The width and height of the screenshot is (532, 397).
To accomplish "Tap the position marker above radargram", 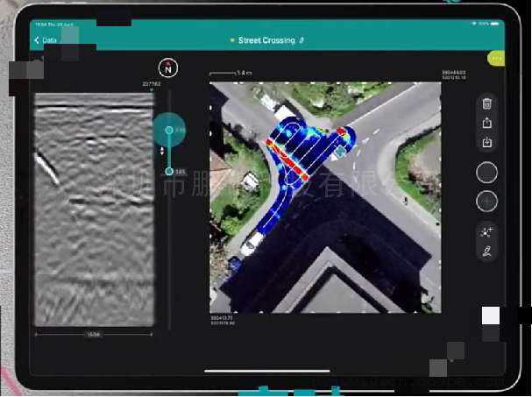I will [x=152, y=89].
